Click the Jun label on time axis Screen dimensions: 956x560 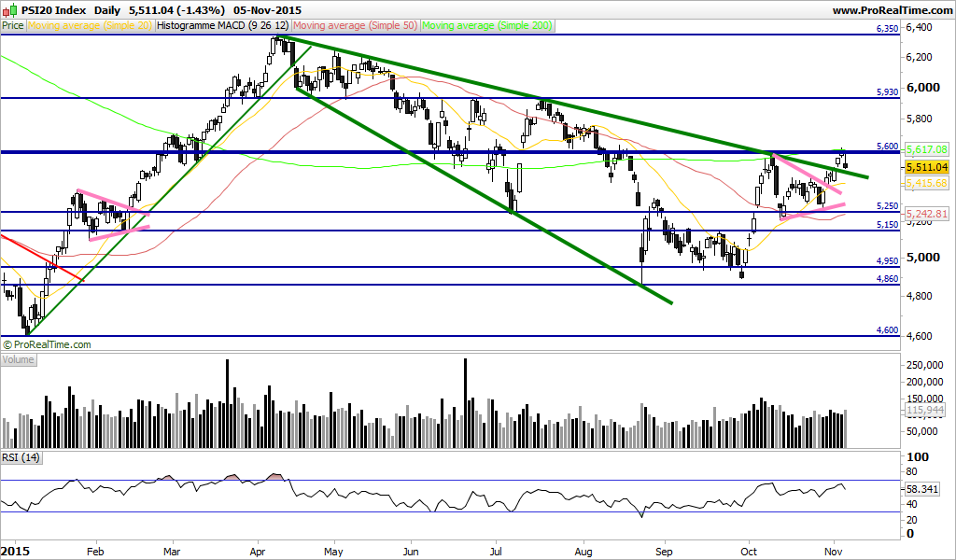411,552
